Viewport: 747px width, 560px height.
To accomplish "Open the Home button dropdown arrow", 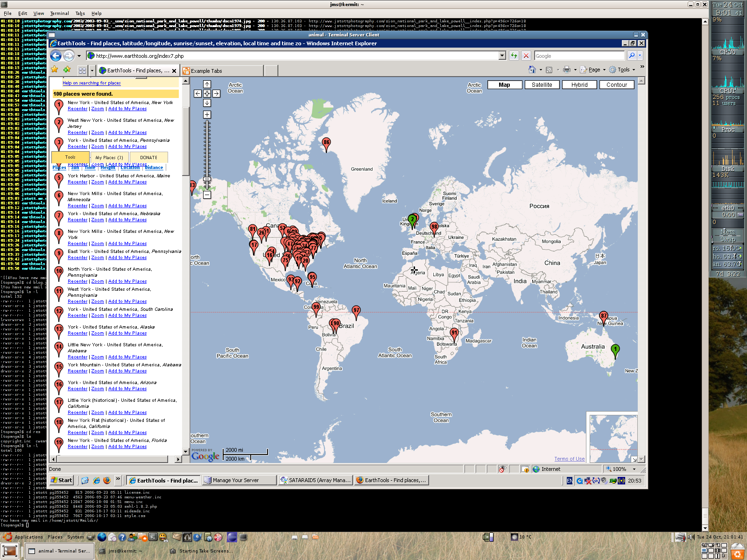I will click(x=541, y=70).
